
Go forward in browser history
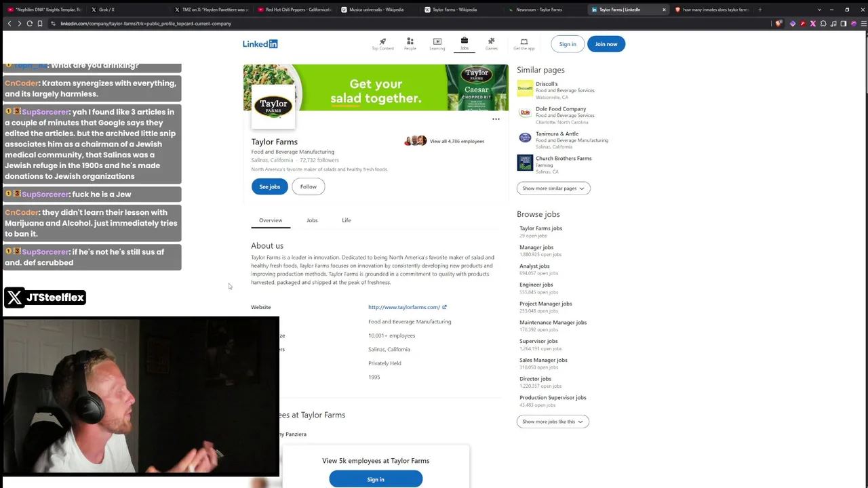pos(19,24)
